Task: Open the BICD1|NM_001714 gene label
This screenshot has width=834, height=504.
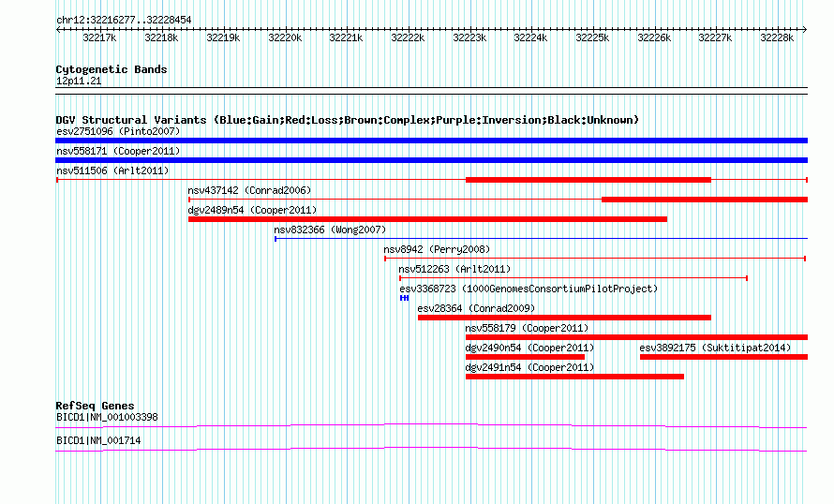Action: point(98,440)
